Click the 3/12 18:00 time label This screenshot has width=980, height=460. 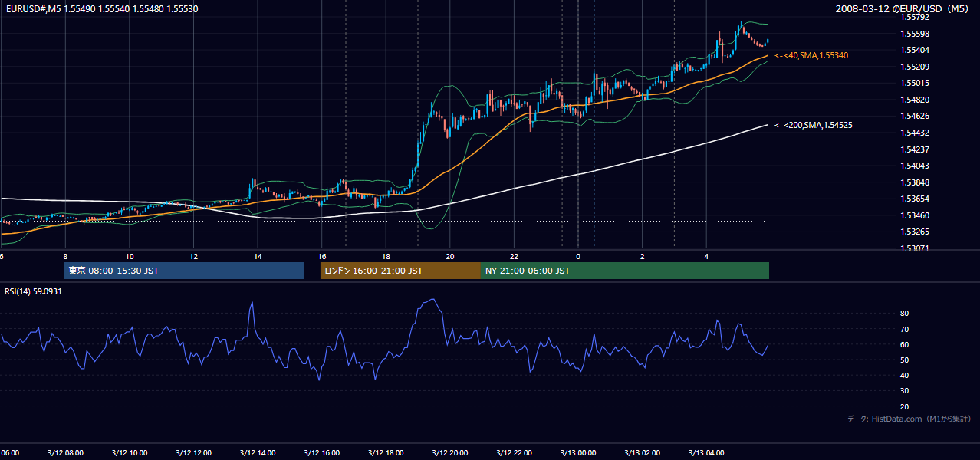[386, 453]
